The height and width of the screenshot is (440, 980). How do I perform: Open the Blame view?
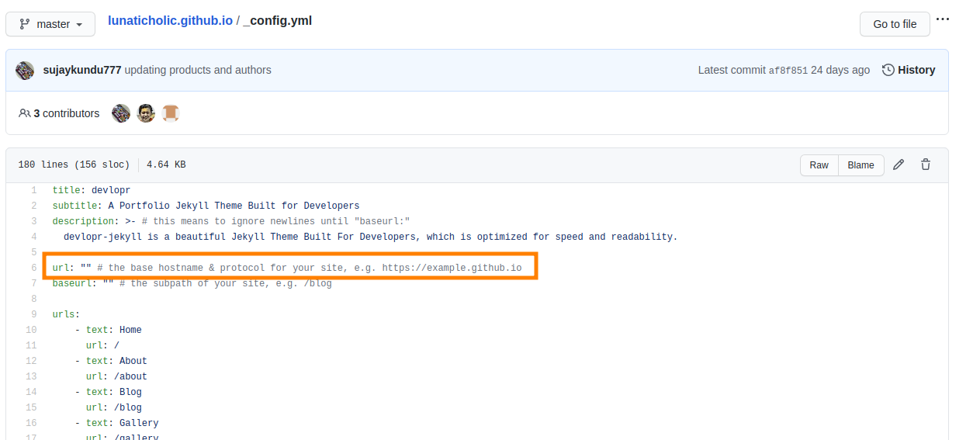pos(861,165)
